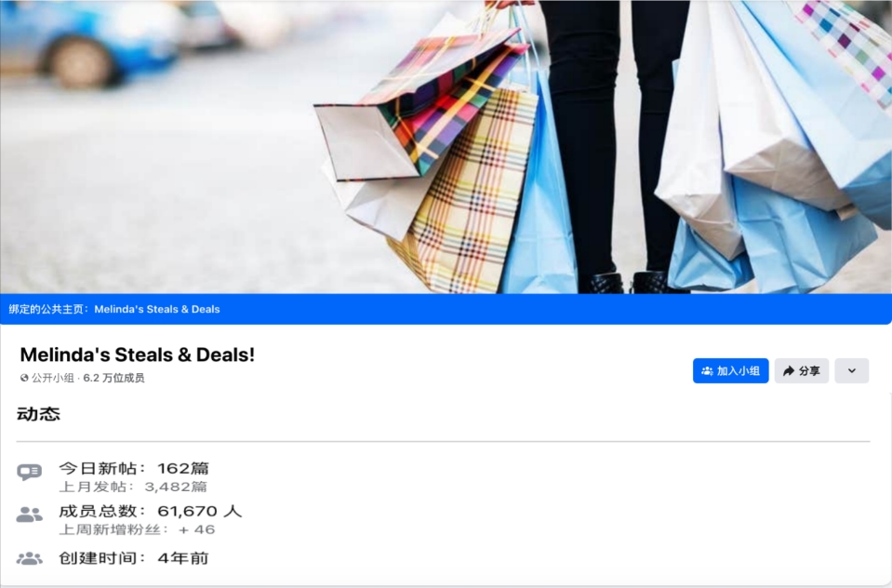Screen dimensions: 892x588
Task: Click 上月发帖 3,482篇 statistic
Action: [x=133, y=487]
